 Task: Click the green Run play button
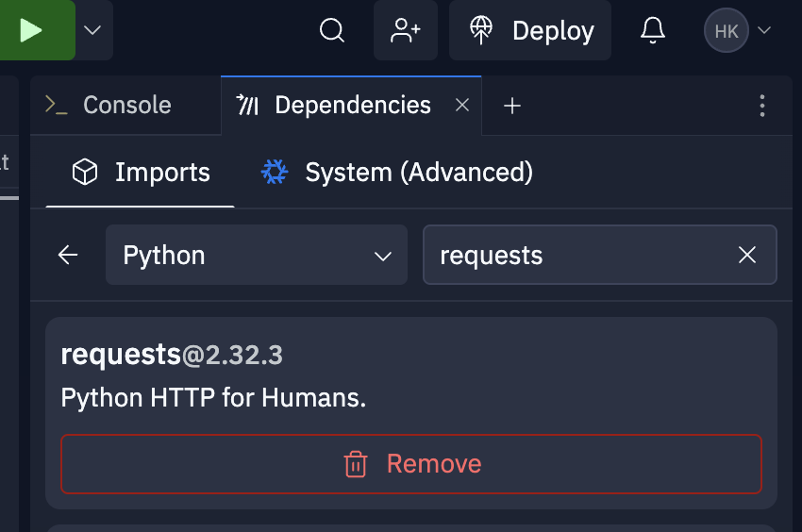coord(36,29)
